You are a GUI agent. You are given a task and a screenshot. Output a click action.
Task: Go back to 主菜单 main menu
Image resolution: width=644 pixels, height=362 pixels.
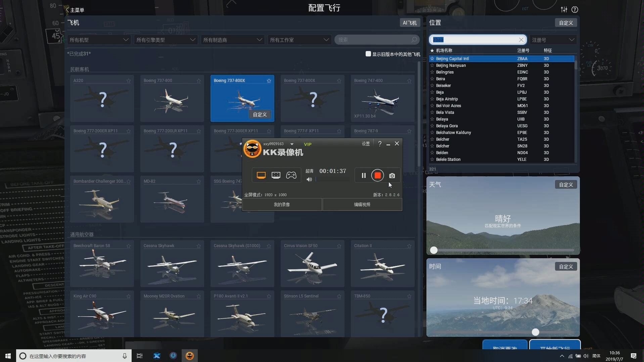coord(75,10)
